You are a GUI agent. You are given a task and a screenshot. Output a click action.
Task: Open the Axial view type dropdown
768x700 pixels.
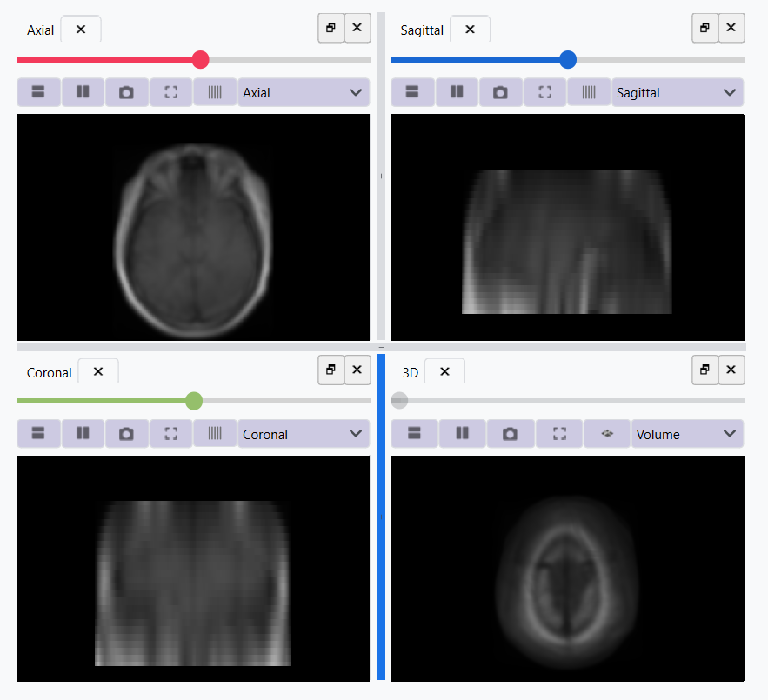tap(304, 92)
